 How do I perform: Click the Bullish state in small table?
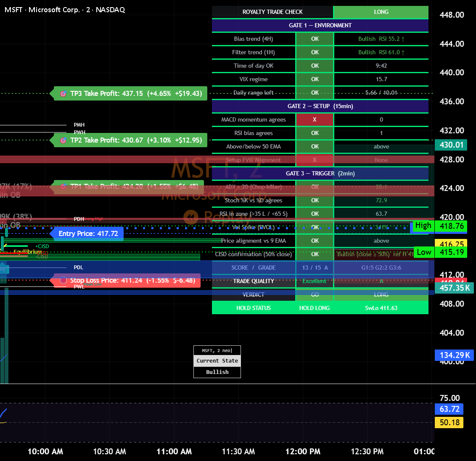tap(217, 372)
